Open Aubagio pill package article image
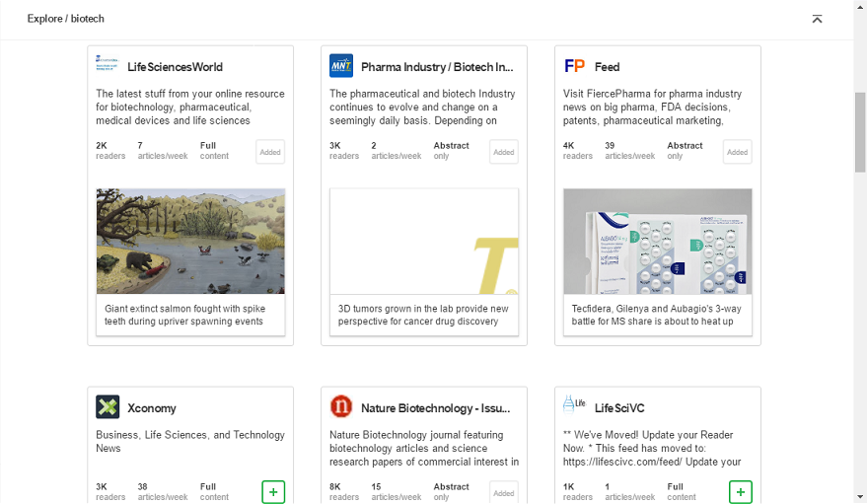Viewport: 867px width, 504px height. coord(658,241)
